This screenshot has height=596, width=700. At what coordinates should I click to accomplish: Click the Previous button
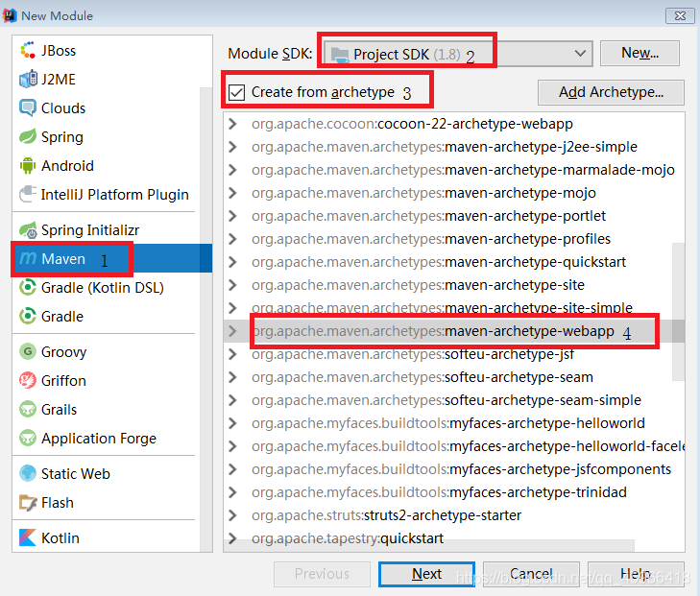pos(322,574)
